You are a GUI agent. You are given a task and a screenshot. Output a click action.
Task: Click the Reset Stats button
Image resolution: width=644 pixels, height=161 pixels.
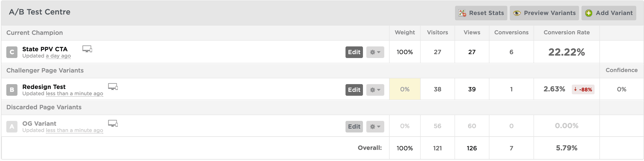click(481, 13)
